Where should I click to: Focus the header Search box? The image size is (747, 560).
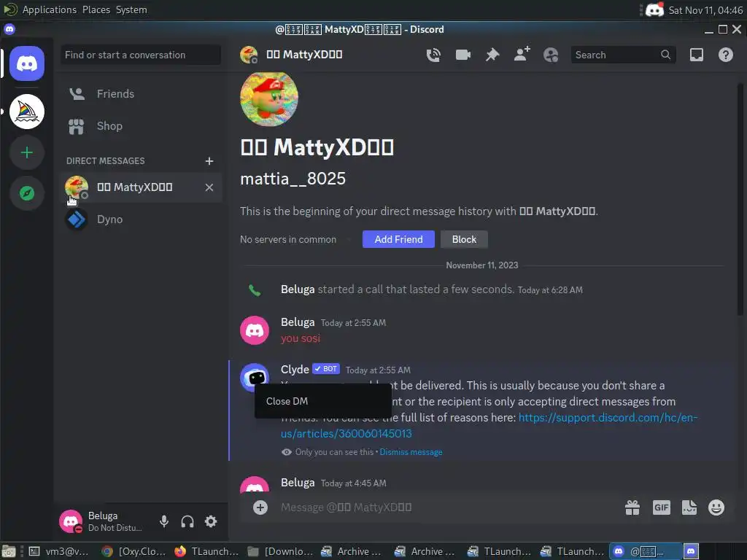tap(623, 55)
